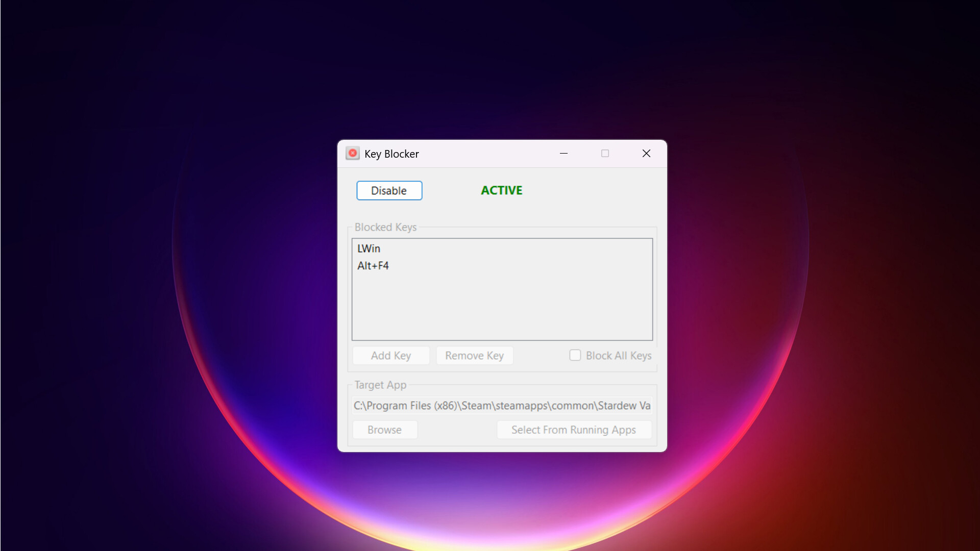Click Add Key
980x551 pixels.
point(390,355)
